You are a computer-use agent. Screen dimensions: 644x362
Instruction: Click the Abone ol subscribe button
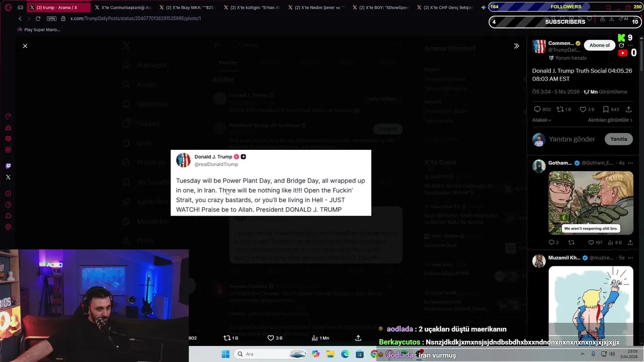click(x=600, y=45)
